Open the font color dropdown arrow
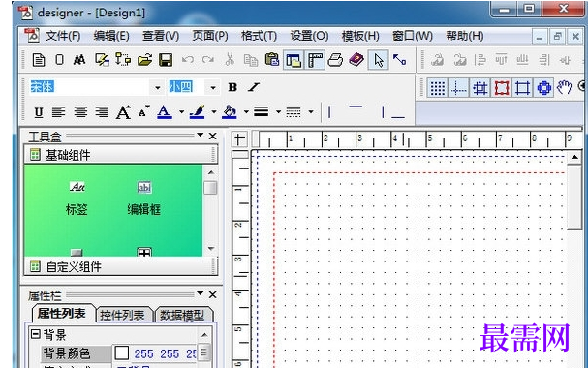 (181, 111)
